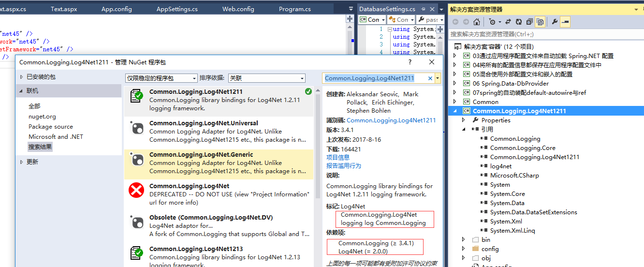
Task: Expand the bin folder node
Action: pyautogui.click(x=464, y=239)
